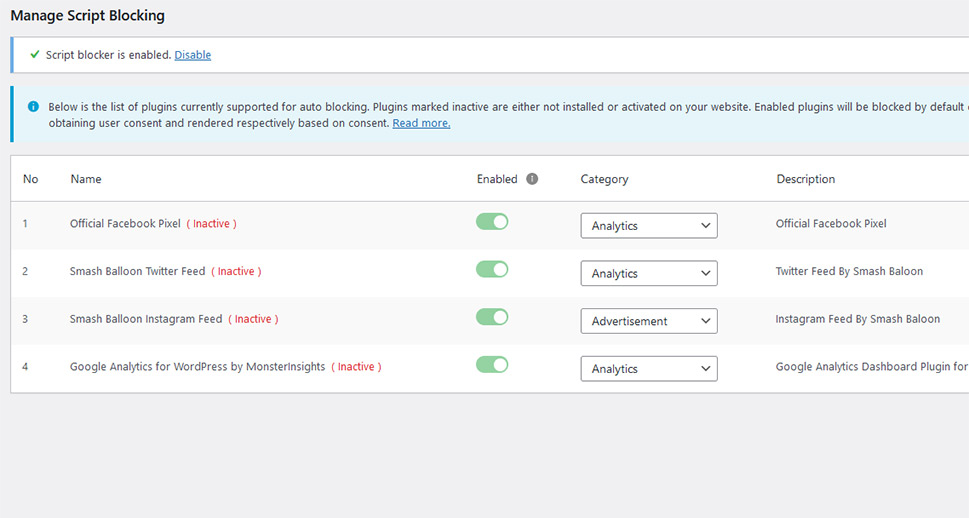Open the Read more link

coord(421,123)
